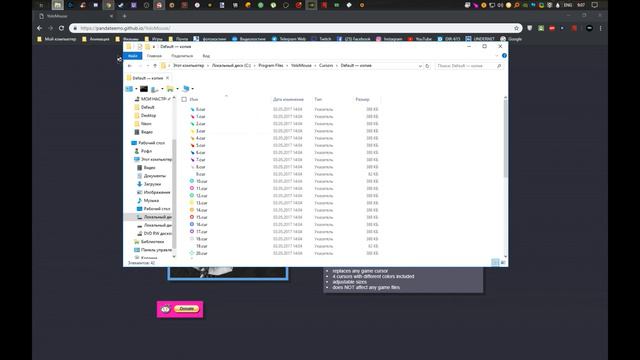Click the Explorer search field

click(469, 66)
